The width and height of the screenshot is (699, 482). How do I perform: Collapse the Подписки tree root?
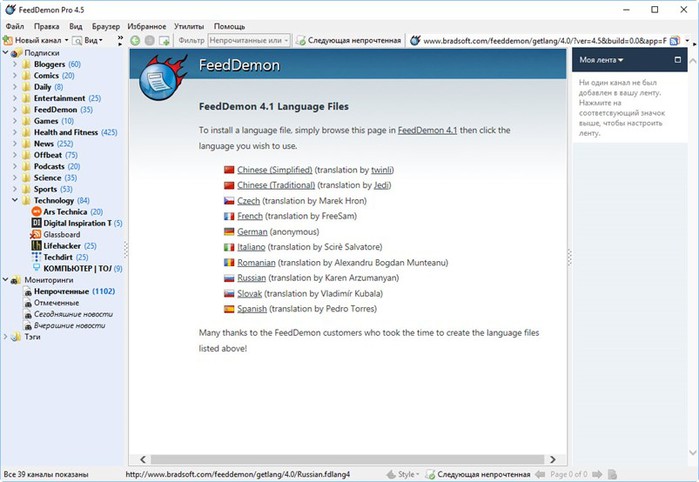[6, 53]
